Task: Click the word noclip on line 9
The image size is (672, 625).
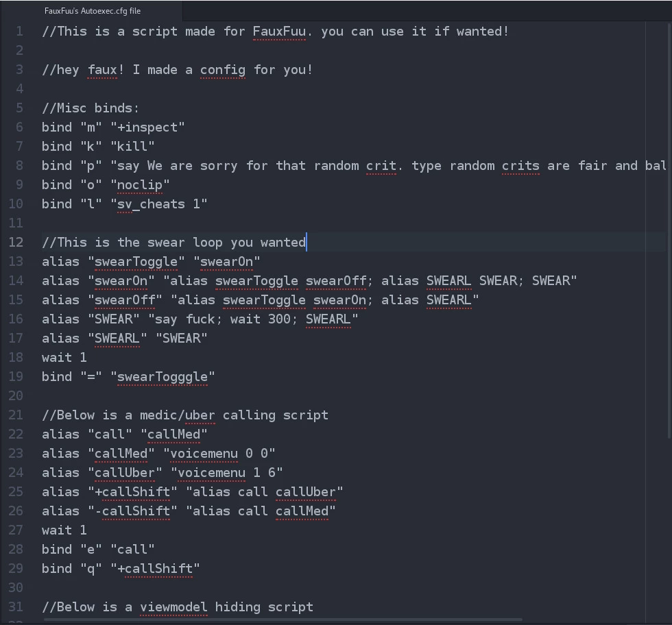Action: pos(140,184)
